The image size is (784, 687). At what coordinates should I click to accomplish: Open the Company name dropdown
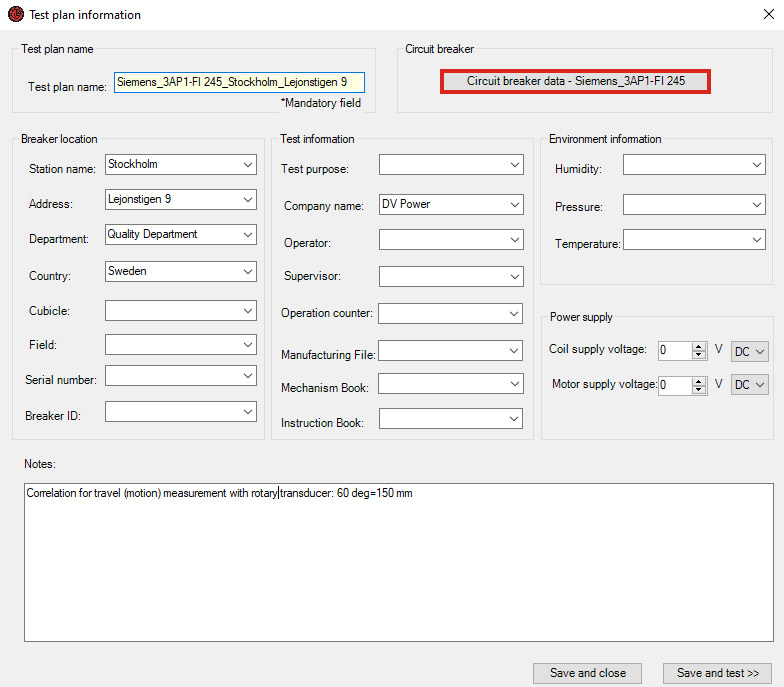[x=451, y=204]
